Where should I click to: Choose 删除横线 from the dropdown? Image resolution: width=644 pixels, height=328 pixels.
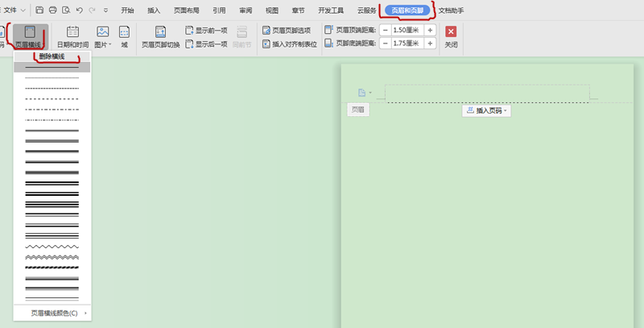(x=52, y=56)
